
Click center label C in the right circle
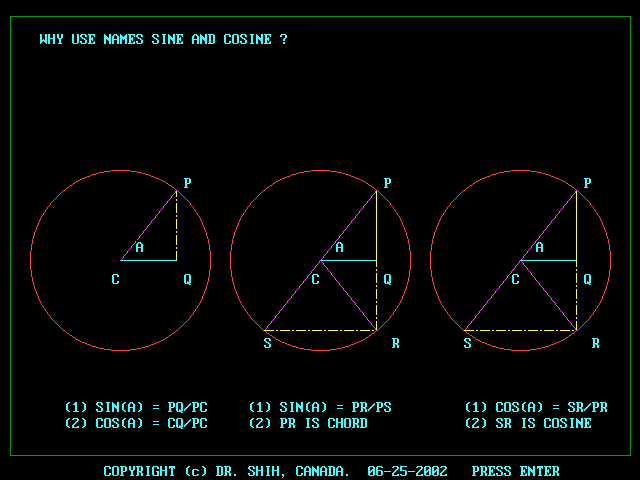[516, 279]
